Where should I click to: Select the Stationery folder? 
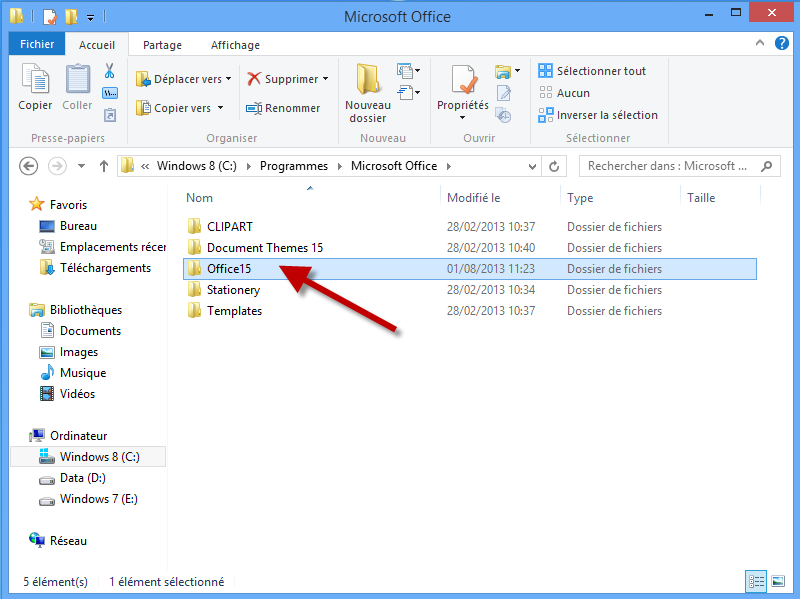[233, 290]
